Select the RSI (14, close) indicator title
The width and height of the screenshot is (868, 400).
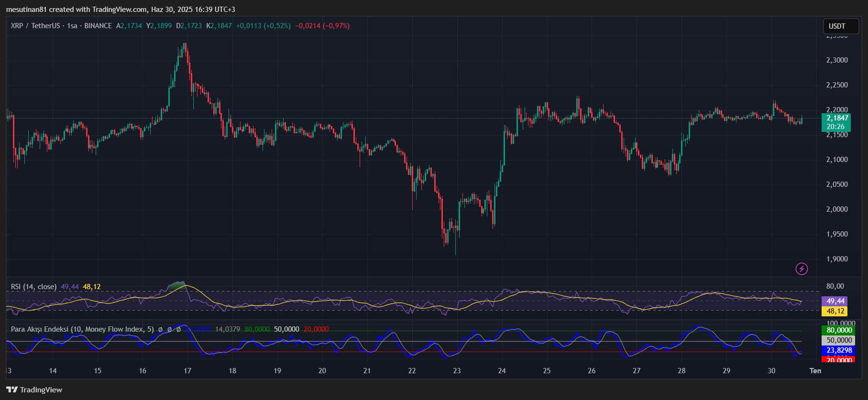click(x=33, y=287)
